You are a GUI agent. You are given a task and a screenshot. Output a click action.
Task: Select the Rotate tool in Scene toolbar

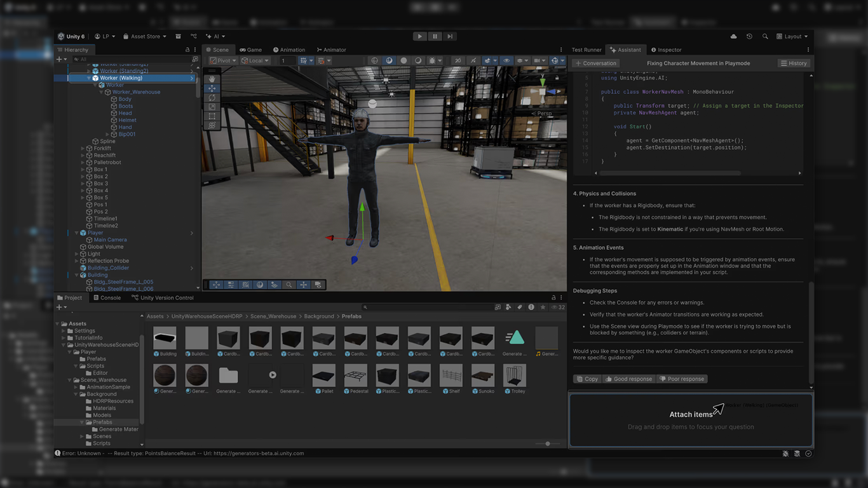[x=212, y=98]
